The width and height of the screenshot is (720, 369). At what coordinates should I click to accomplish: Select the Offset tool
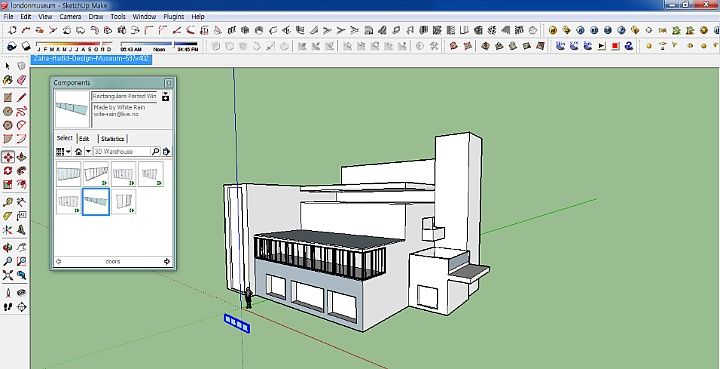pos(21,184)
